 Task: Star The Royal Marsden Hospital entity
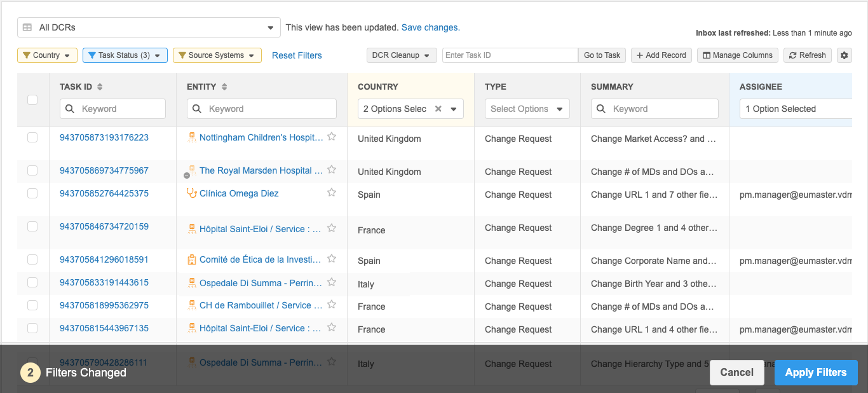pyautogui.click(x=332, y=170)
